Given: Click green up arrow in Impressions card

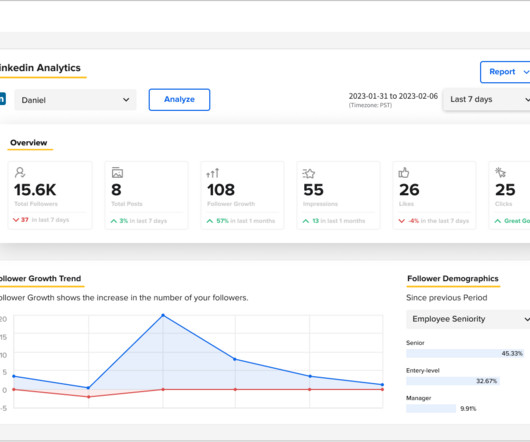Looking at the screenshot, I should coord(306,221).
